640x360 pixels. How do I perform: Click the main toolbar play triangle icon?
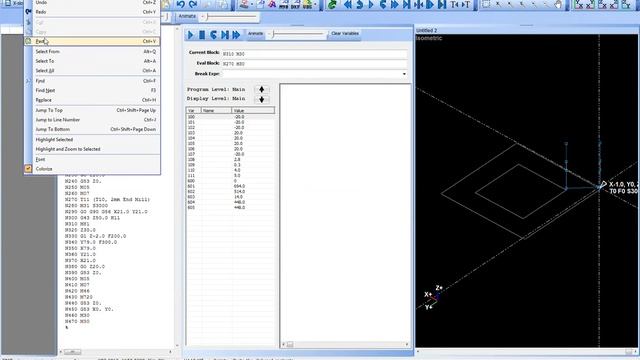(x=371, y=4)
